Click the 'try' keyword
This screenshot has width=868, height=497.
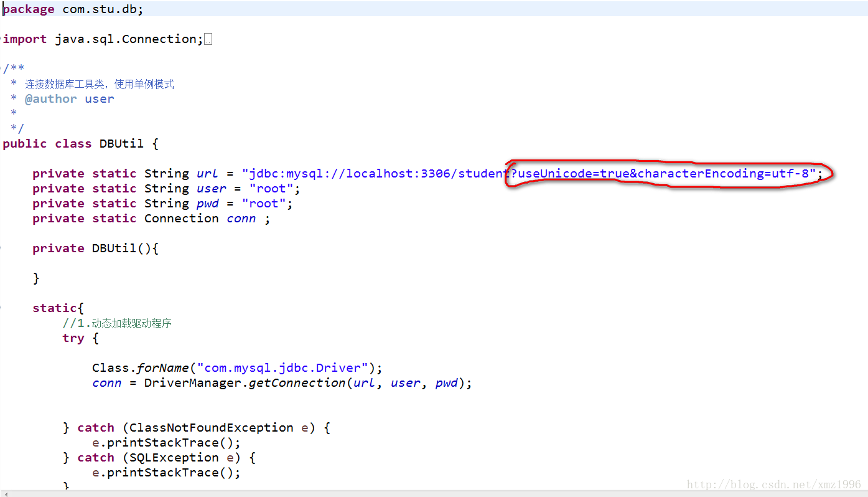[x=73, y=338]
